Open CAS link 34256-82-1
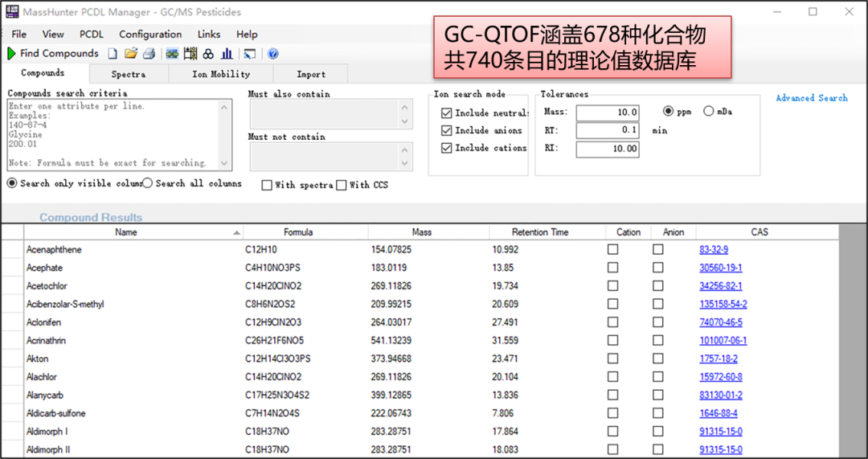The image size is (868, 459). 720,286
